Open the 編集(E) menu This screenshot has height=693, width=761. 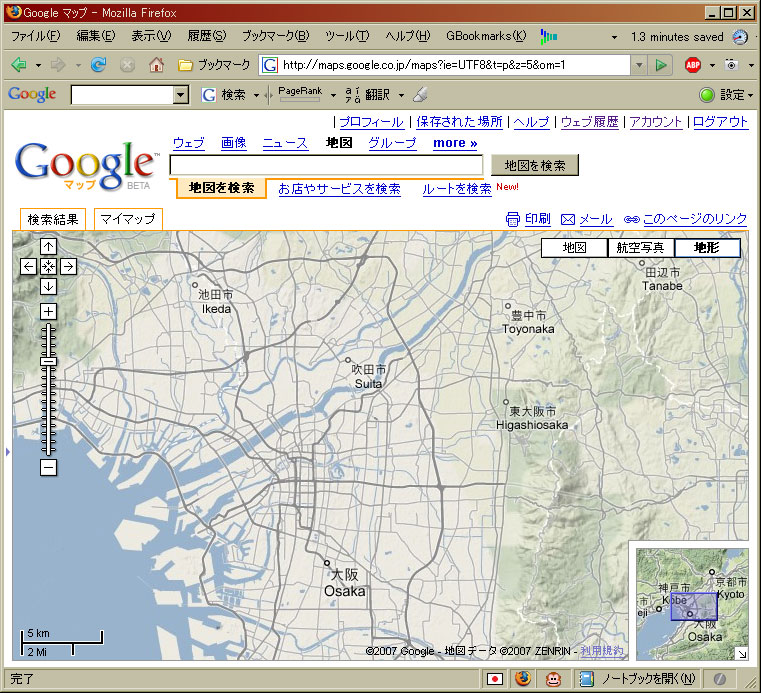tap(96, 36)
